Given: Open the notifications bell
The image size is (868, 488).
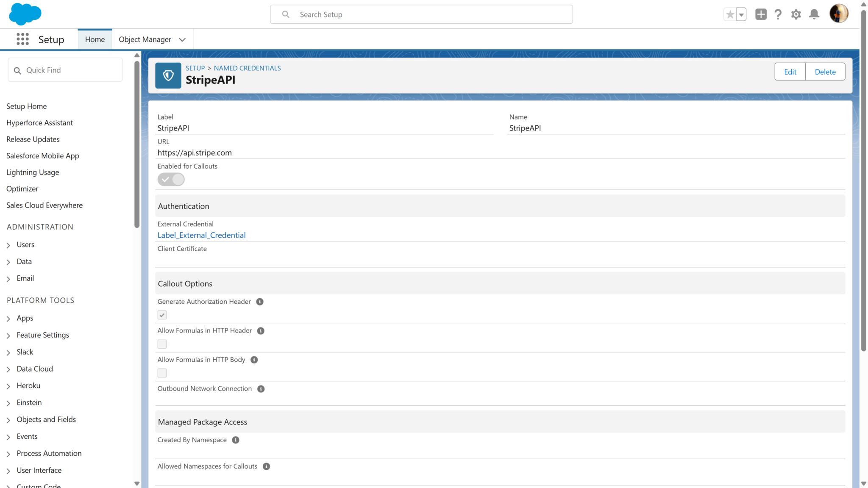Looking at the screenshot, I should tap(814, 14).
